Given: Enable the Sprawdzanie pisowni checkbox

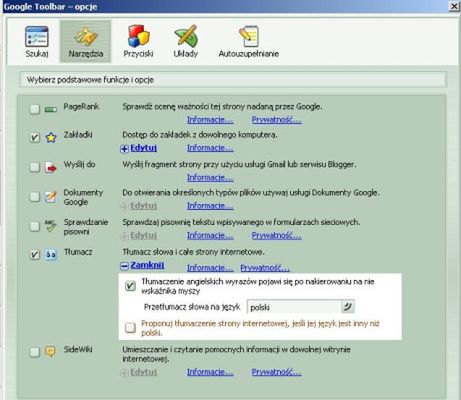Looking at the screenshot, I should point(35,226).
